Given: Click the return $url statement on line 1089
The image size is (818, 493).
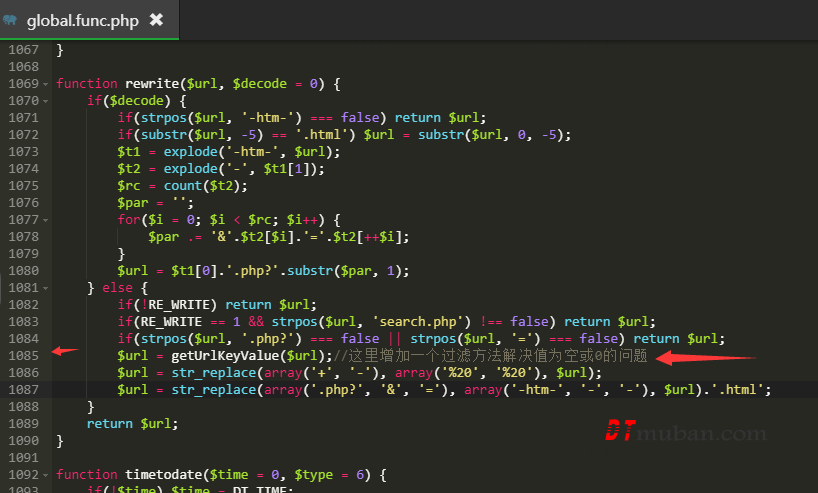Looking at the screenshot, I should [x=132, y=424].
